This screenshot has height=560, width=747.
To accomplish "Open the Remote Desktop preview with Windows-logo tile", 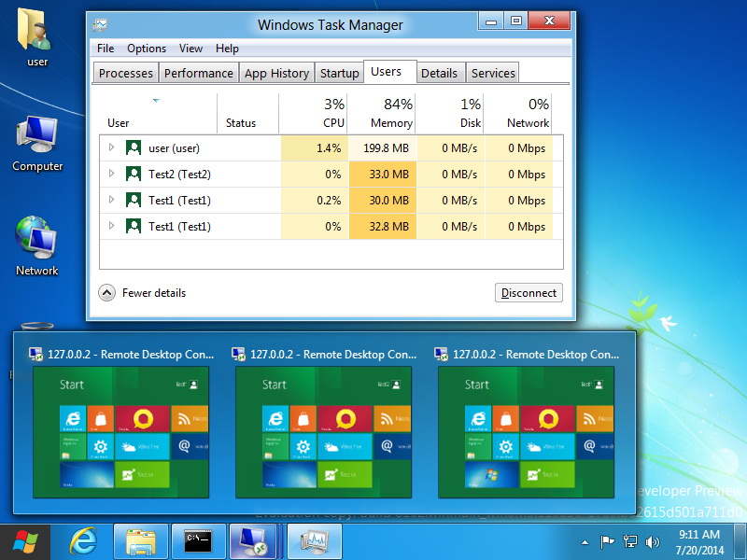I will (x=526, y=432).
